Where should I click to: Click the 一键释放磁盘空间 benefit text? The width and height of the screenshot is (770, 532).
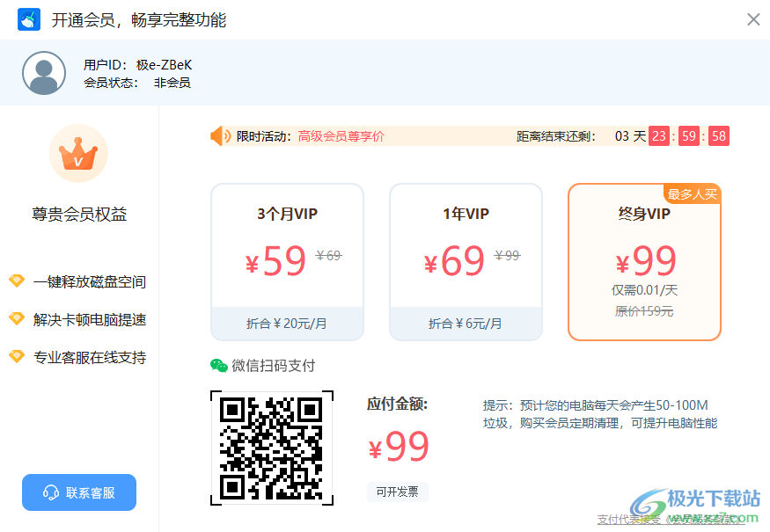pos(90,281)
